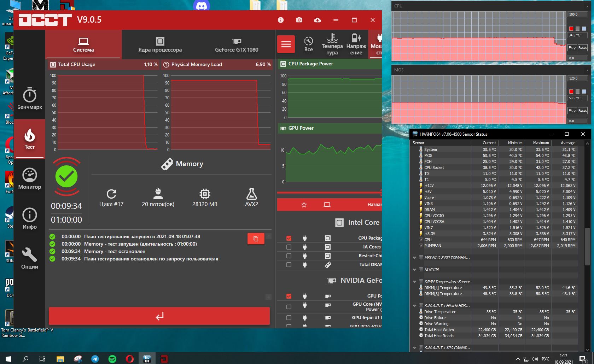594x364 pixels.
Task: Select the DIMM[1] Temperature row
Action: [x=494, y=288]
